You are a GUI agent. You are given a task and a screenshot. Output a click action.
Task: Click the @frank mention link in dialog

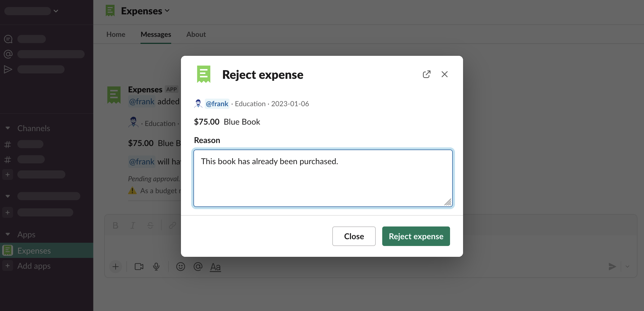[217, 104]
